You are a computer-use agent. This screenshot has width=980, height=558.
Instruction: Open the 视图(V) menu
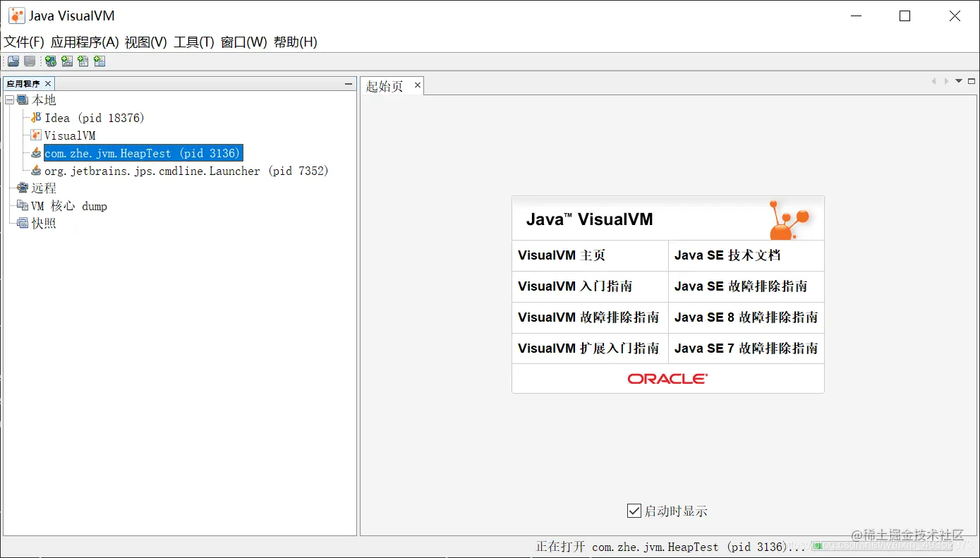coord(146,42)
